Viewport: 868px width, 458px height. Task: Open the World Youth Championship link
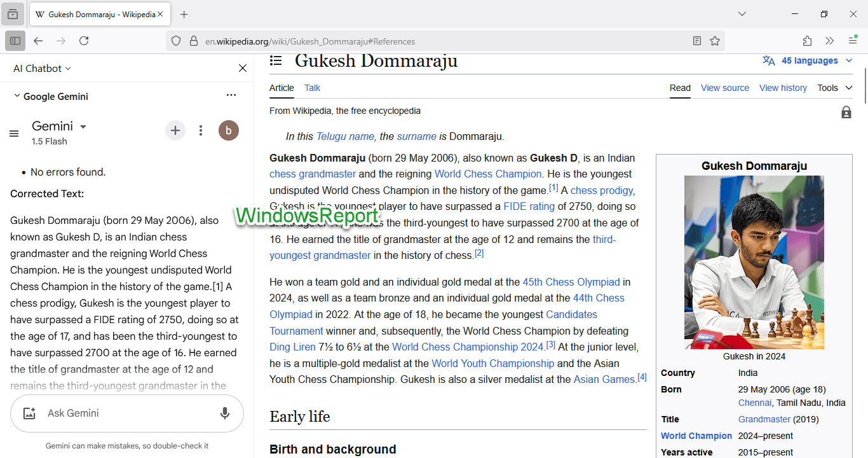493,363
